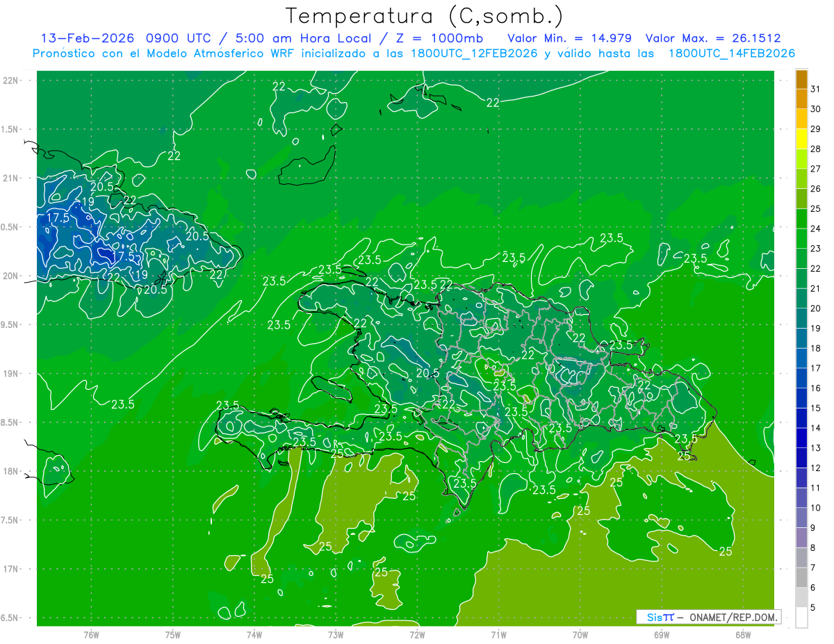The width and height of the screenshot is (834, 644).
Task: Click legend value '21' on color scale
Action: pyautogui.click(x=816, y=288)
